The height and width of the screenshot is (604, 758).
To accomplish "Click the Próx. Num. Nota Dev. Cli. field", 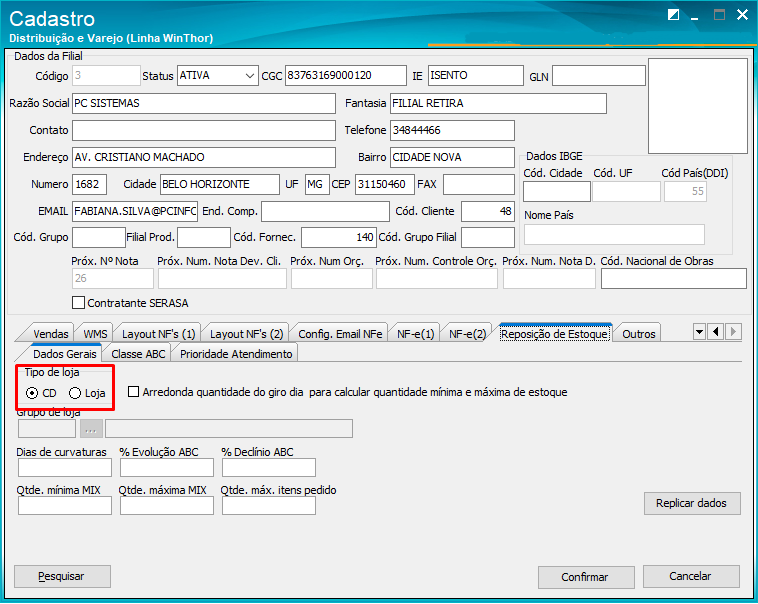I will click(222, 279).
